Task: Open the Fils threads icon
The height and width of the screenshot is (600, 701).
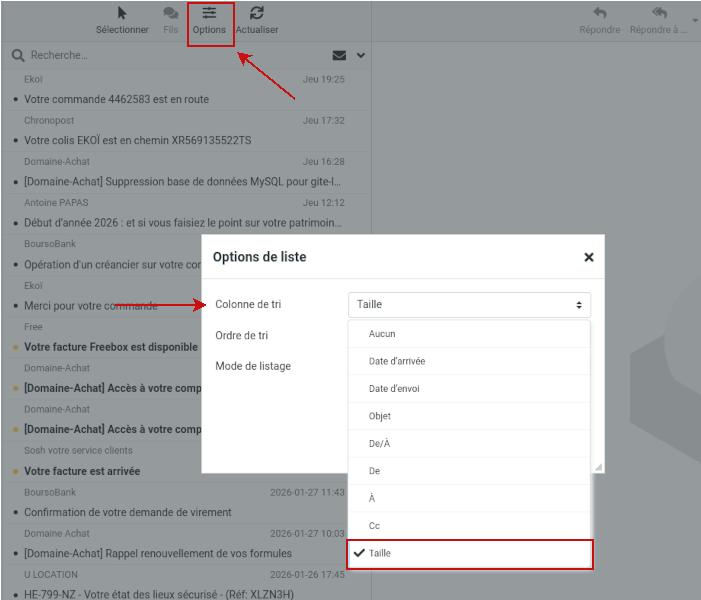Action: (x=171, y=14)
